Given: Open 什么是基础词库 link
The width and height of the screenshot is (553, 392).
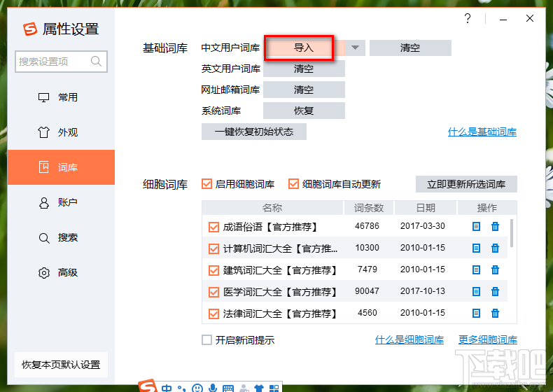Looking at the screenshot, I should point(482,132).
